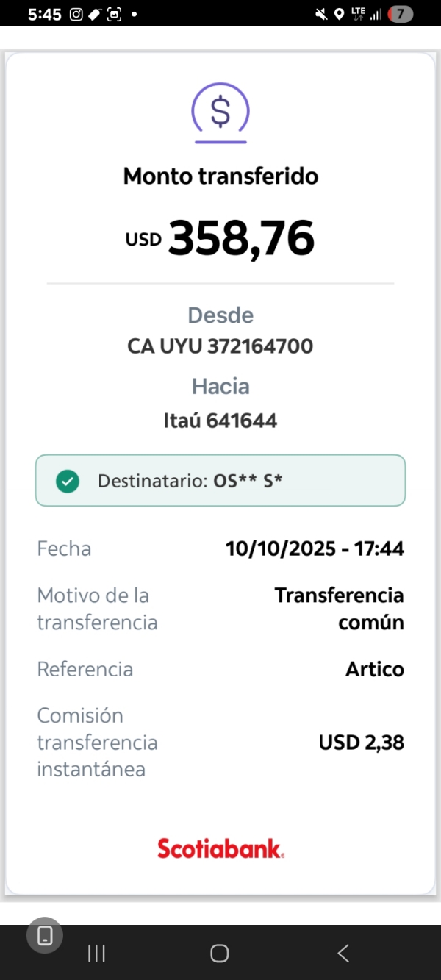Select the destination account Itaú 641644
Image resolution: width=441 pixels, height=980 pixels.
(x=220, y=421)
